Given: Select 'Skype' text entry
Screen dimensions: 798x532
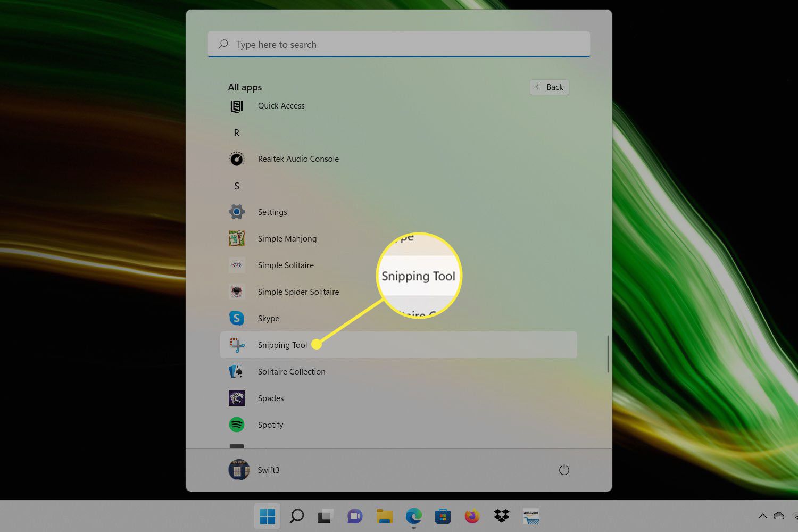Looking at the screenshot, I should pyautogui.click(x=269, y=319).
